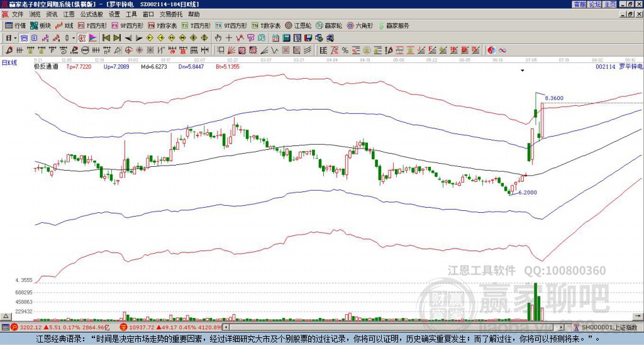This screenshot has width=644, height=345.
Task: Click the 3202.12 index value in status bar
Action: click(31, 327)
